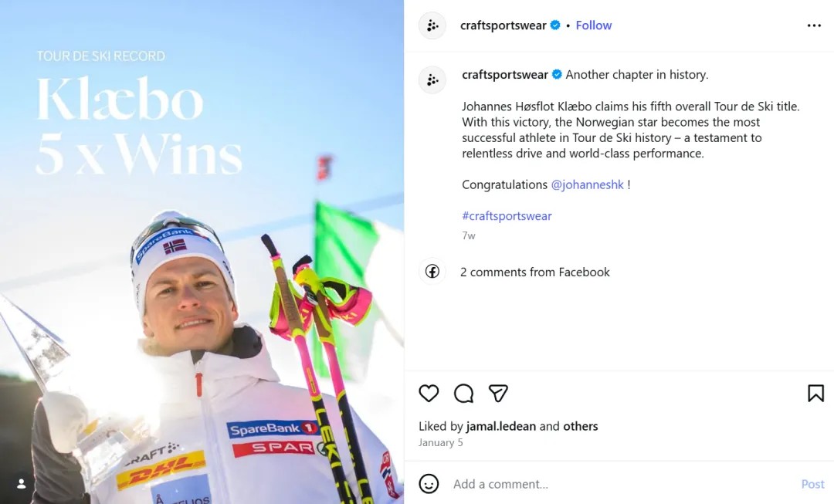Viewport: 834px width, 504px height.
Task: Share the post with the paper plane icon
Action: click(498, 394)
